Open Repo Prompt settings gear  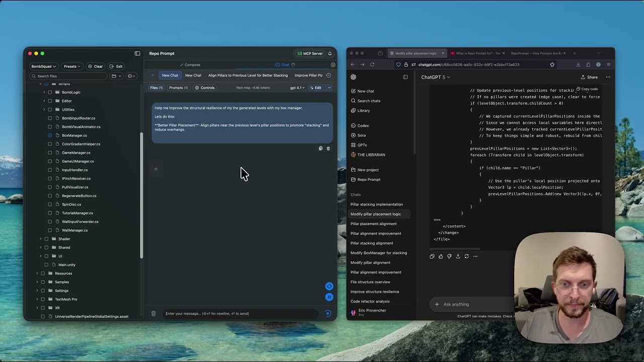pyautogui.click(x=333, y=65)
